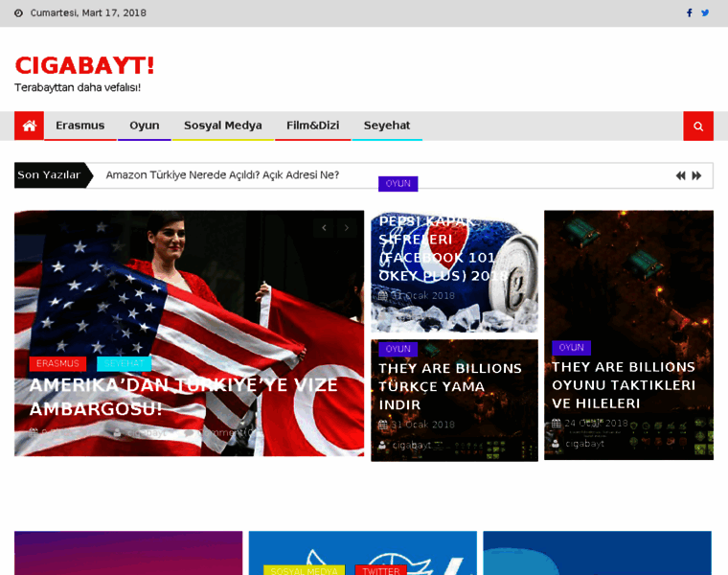Click the tagline Terabayttan daha vefalısı!
This screenshot has width=728, height=575.
[x=78, y=87]
